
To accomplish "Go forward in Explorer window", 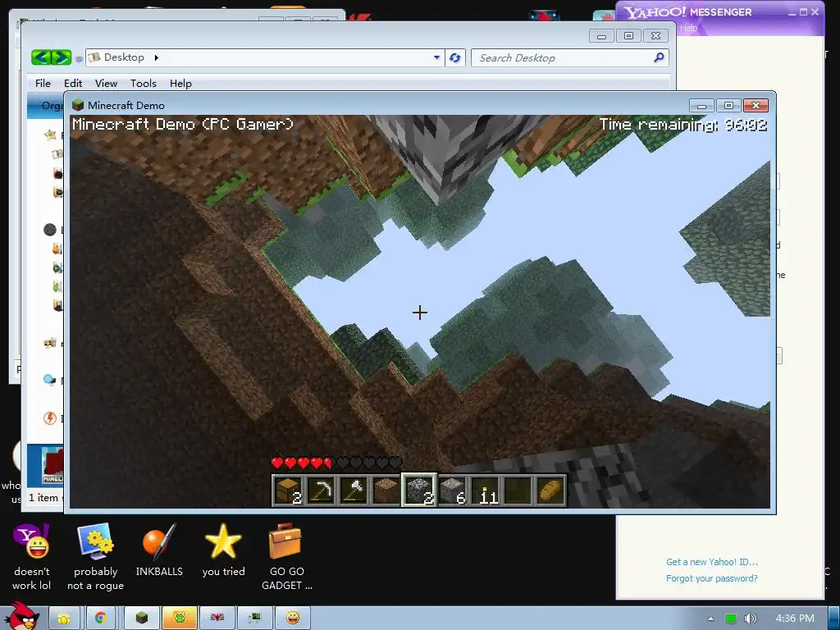I will pos(62,57).
